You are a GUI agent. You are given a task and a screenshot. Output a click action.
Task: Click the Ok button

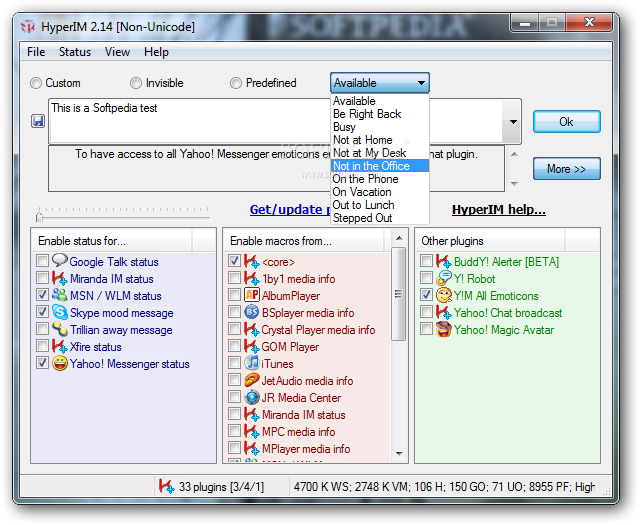pos(567,122)
